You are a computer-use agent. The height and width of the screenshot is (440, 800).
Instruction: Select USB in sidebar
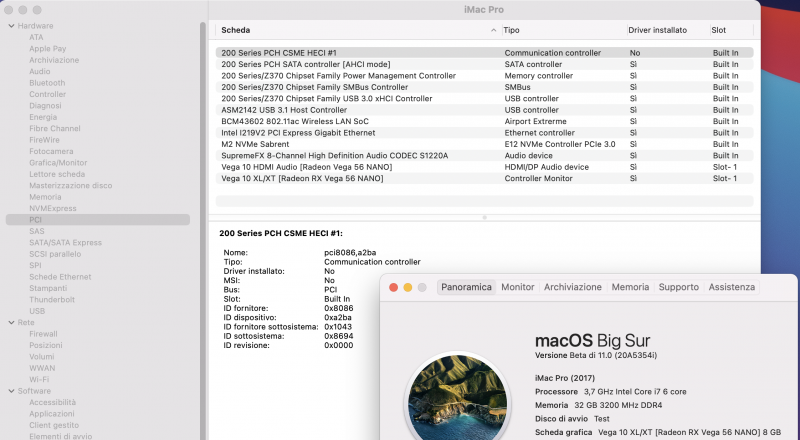click(x=37, y=311)
